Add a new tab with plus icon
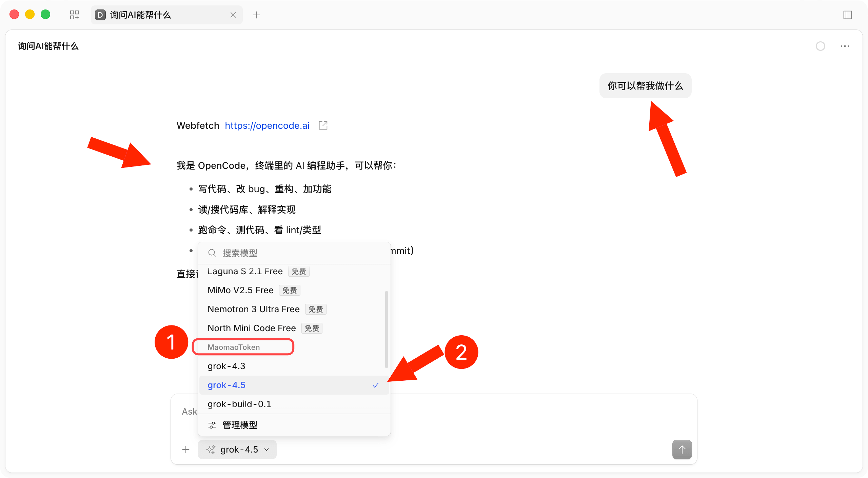Viewport: 868px width, 478px height. pos(256,15)
